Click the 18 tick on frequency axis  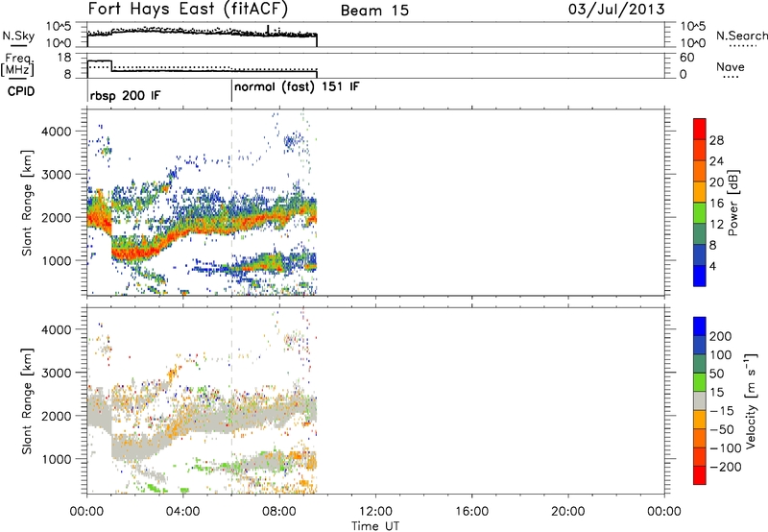click(x=64, y=58)
